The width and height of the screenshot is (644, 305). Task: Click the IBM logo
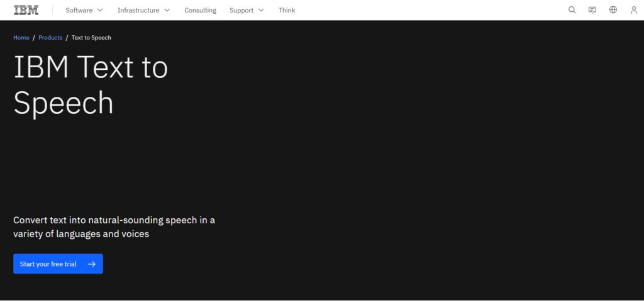click(26, 10)
